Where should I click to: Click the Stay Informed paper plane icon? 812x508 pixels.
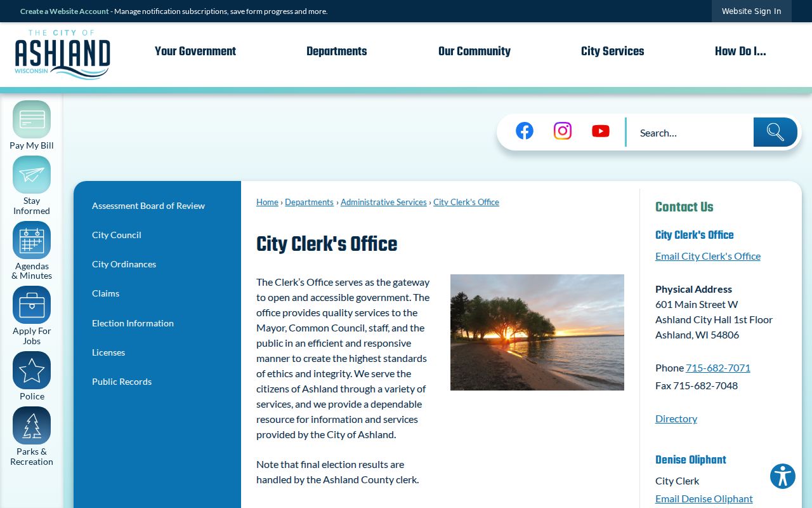[32, 175]
